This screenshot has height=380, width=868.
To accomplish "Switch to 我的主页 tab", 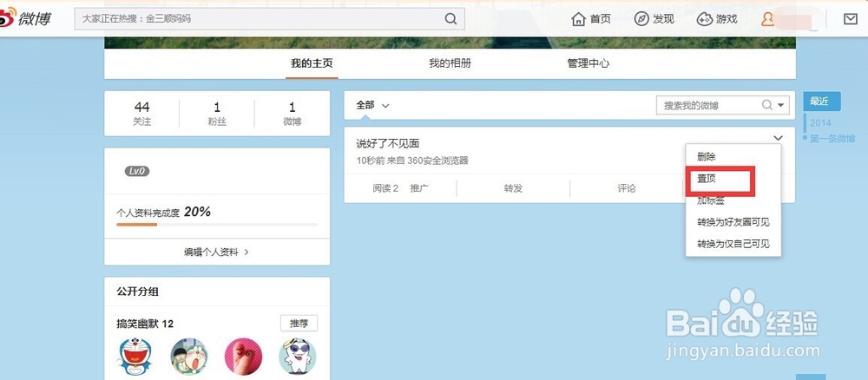I will 312,63.
